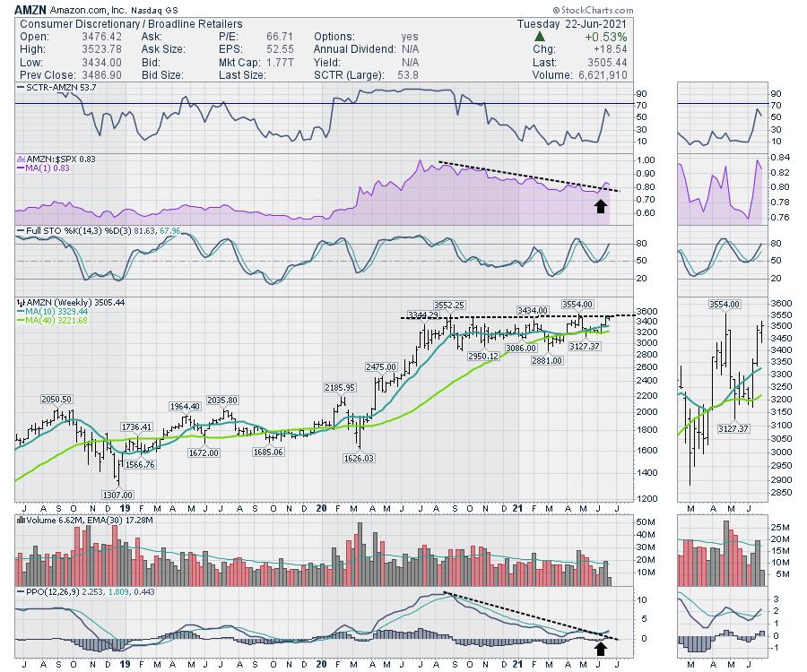Click the 2475.00 price label
This screenshot has width=807, height=672.
pos(381,366)
